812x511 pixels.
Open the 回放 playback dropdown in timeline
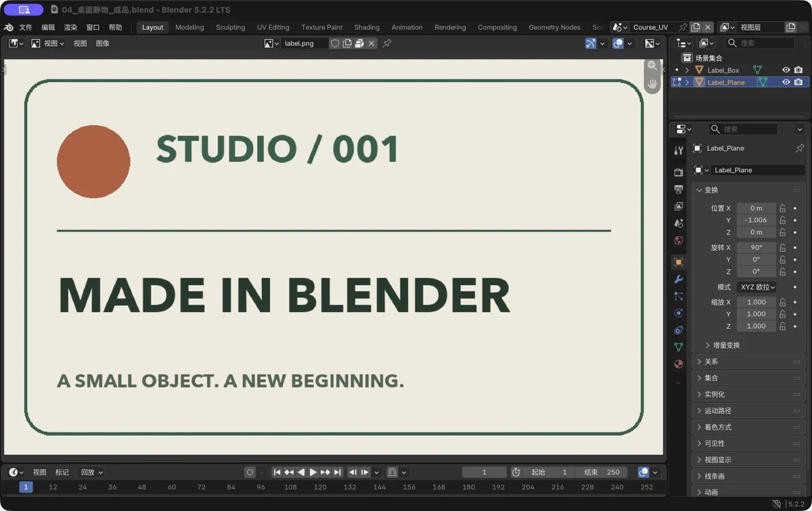pos(91,472)
